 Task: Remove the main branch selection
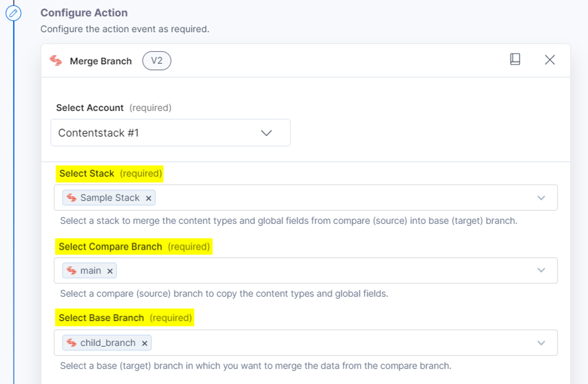pos(110,271)
